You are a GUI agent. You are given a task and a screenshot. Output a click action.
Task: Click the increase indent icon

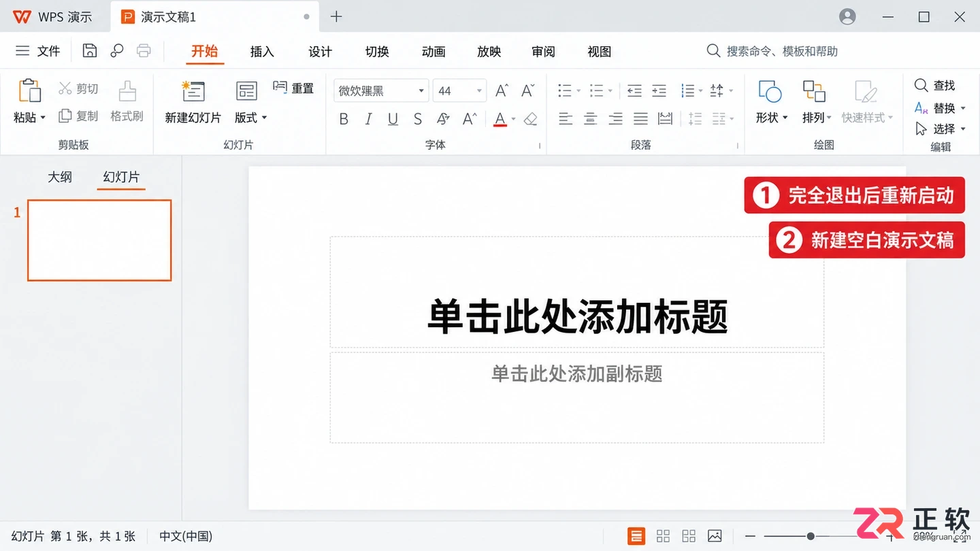(659, 90)
